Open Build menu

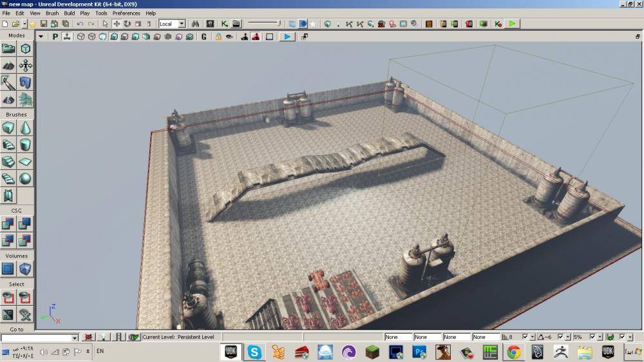tap(70, 13)
